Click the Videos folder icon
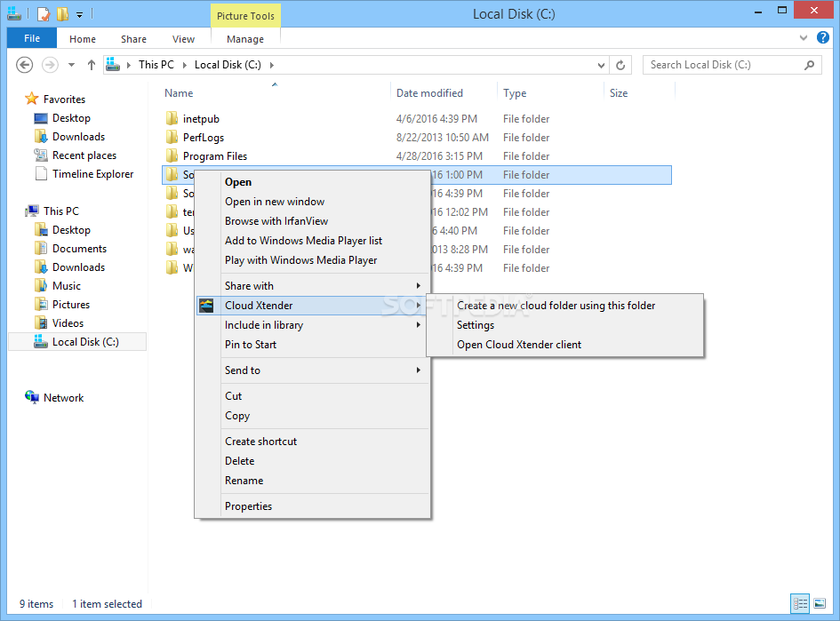The height and width of the screenshot is (621, 840). pos(41,322)
